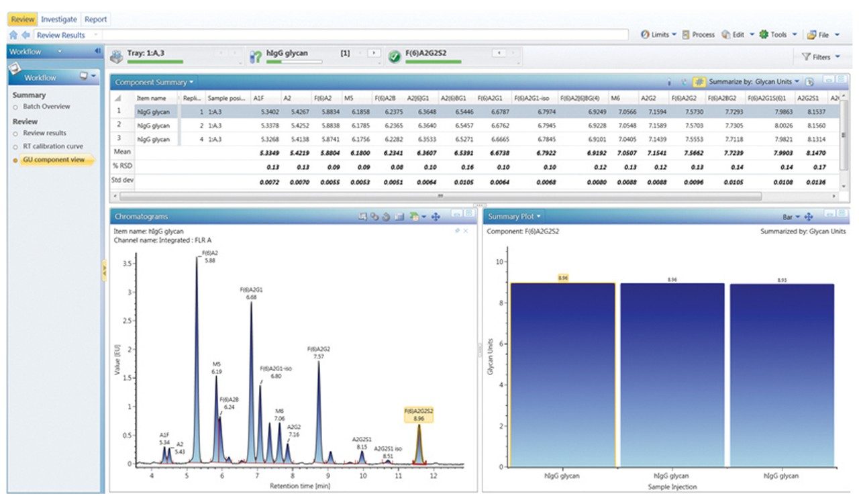
Task: Click the F(6)A2 5.88 peak label
Action: click(x=210, y=256)
